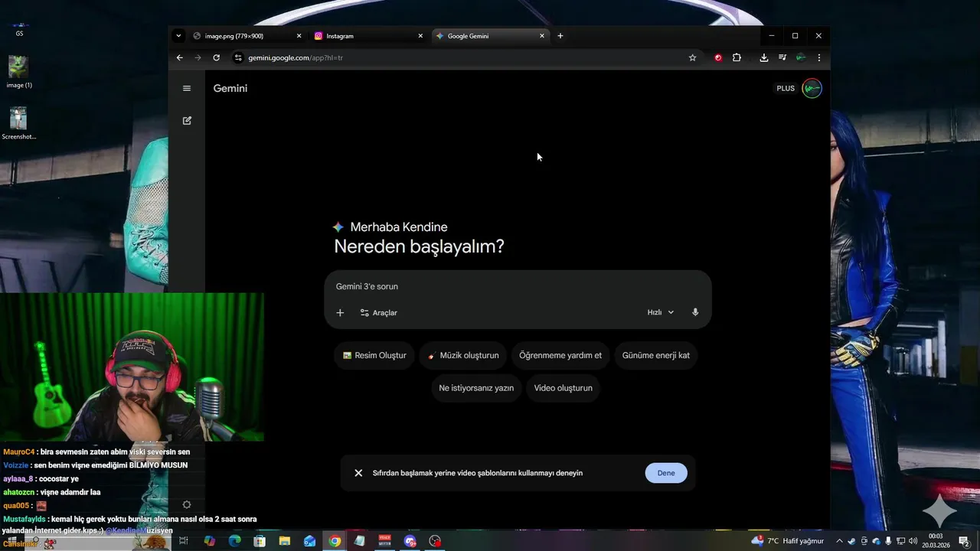Click the Video oluşturun chip
The image size is (980, 551).
(563, 388)
